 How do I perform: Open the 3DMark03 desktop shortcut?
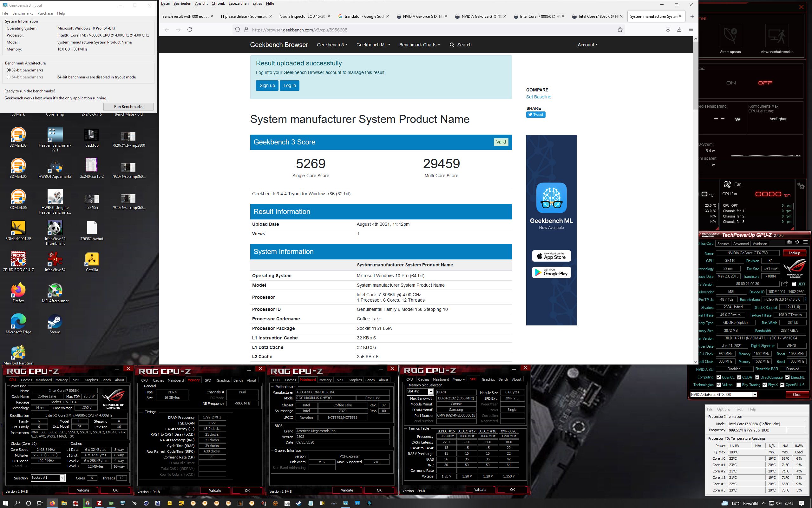(x=18, y=137)
